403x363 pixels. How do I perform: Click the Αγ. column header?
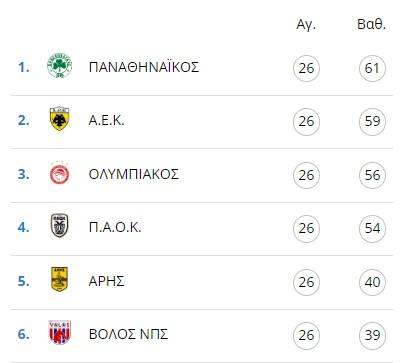pos(306,25)
